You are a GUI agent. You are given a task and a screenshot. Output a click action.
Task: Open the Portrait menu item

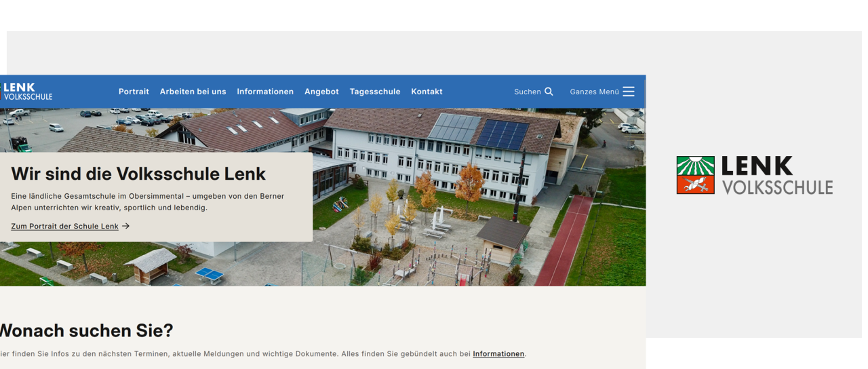(x=134, y=92)
